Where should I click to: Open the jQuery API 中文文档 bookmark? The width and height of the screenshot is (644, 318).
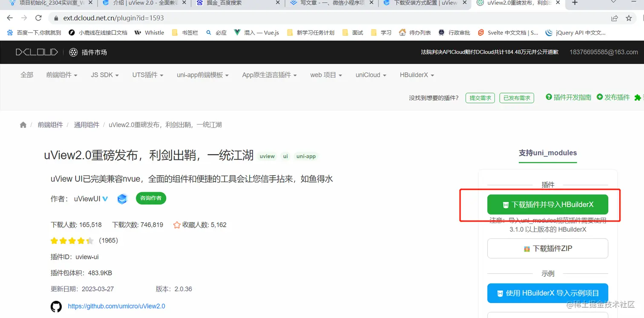pos(575,32)
